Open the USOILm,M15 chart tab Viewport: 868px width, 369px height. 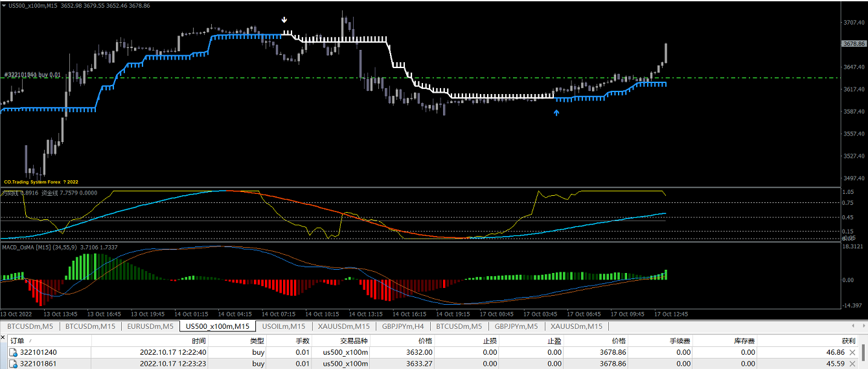click(284, 326)
